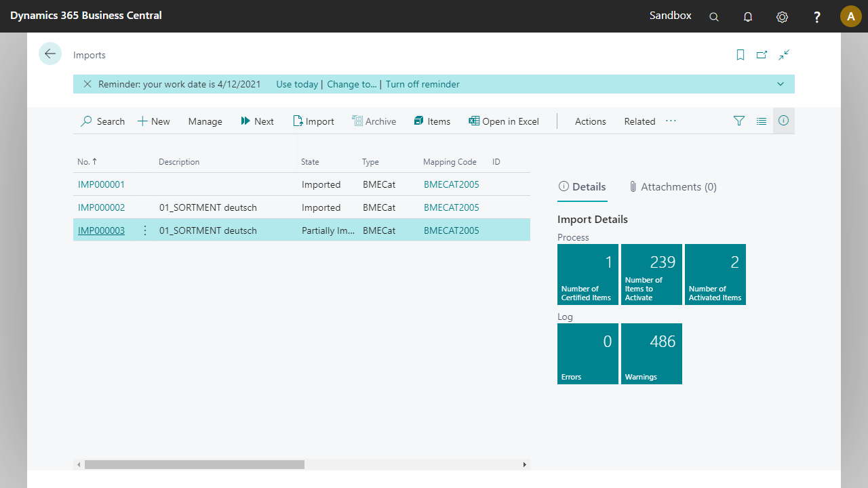Click Open in Excel
Screen dimensions: 868x488
click(x=504, y=121)
